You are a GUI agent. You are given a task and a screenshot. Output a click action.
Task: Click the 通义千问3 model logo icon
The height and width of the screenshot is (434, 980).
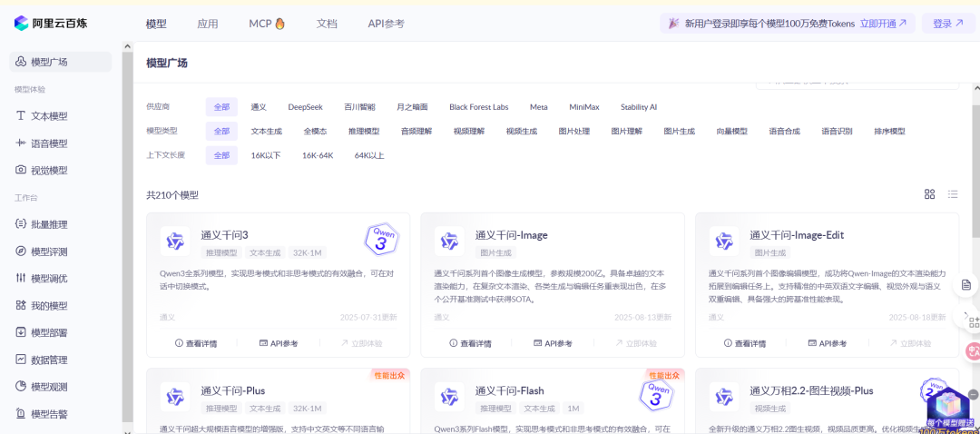coord(175,242)
